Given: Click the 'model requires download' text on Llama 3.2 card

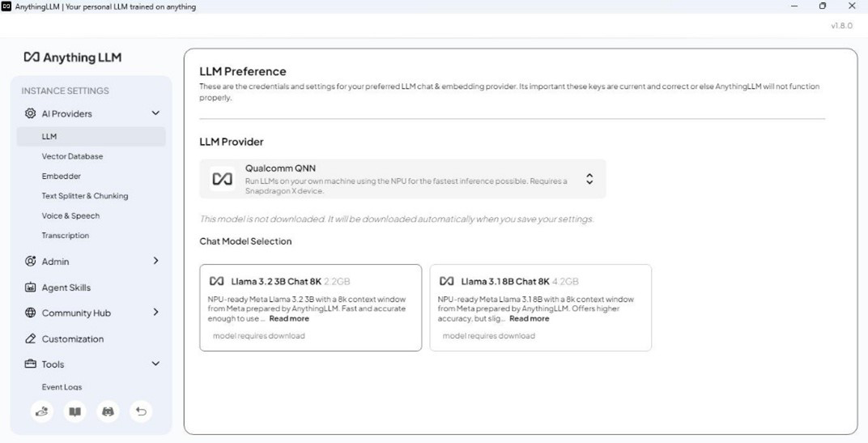Looking at the screenshot, I should [x=258, y=335].
